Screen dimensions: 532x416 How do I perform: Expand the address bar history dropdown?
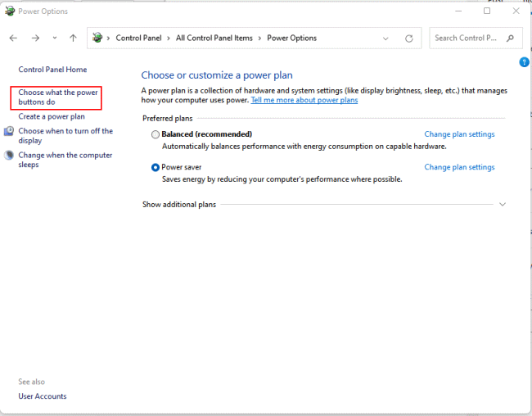coord(385,38)
